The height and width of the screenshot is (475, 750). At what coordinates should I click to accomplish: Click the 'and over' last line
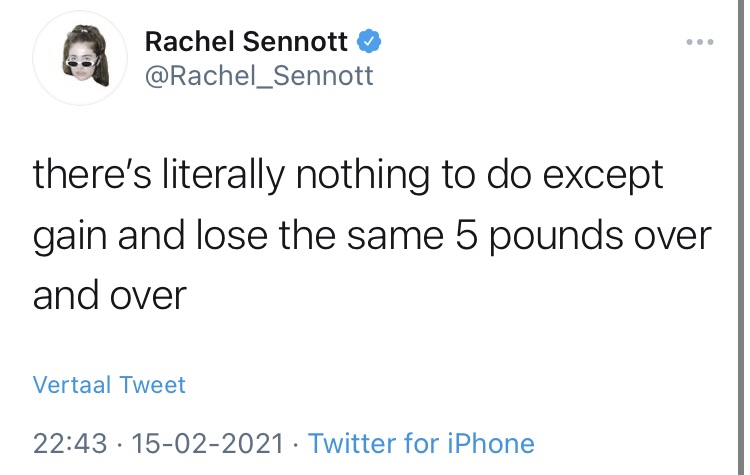(x=110, y=296)
